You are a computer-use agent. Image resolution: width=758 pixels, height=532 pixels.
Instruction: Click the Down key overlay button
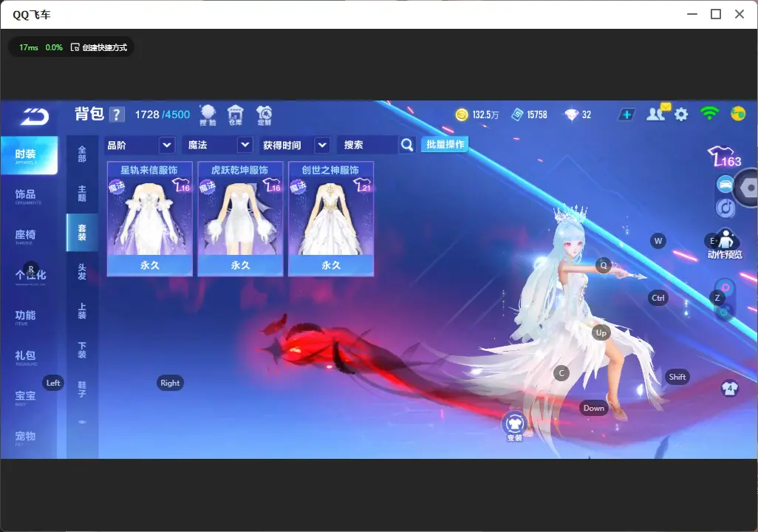tap(594, 408)
